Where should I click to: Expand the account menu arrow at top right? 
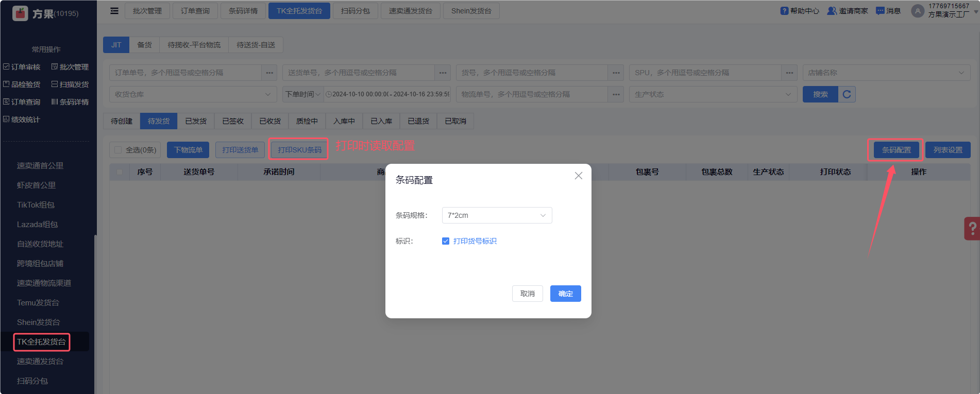(975, 11)
